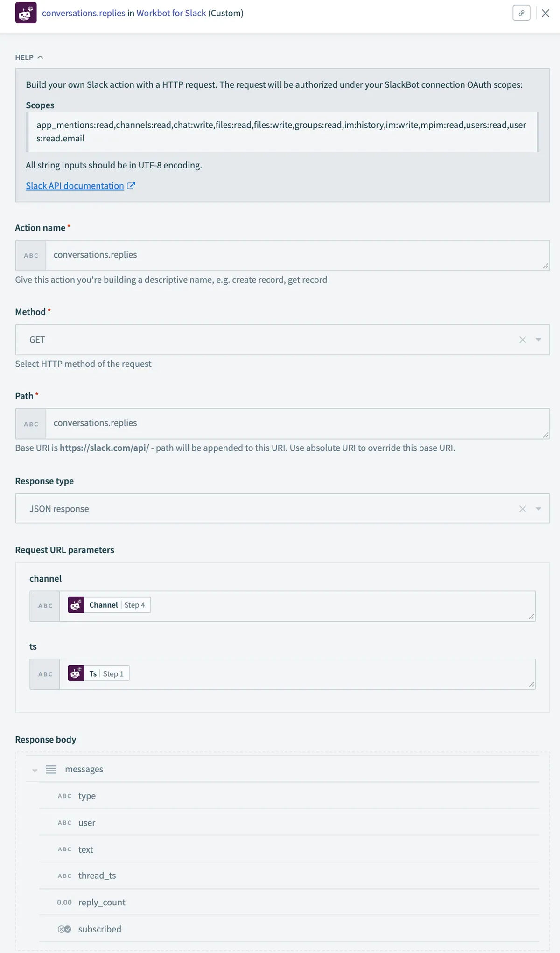Click the external link icon beside Slack API documentation

point(131,186)
